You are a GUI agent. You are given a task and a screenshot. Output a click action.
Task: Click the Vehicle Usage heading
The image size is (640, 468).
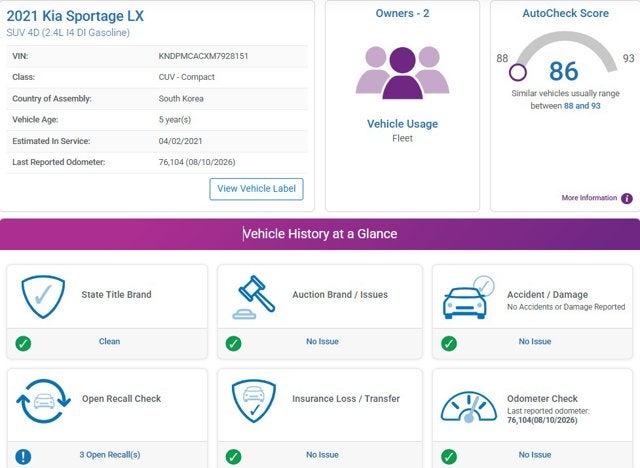pyautogui.click(x=402, y=124)
